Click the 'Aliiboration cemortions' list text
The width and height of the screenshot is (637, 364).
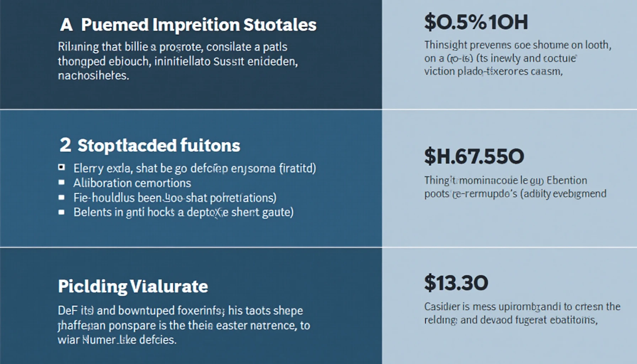[x=132, y=183]
